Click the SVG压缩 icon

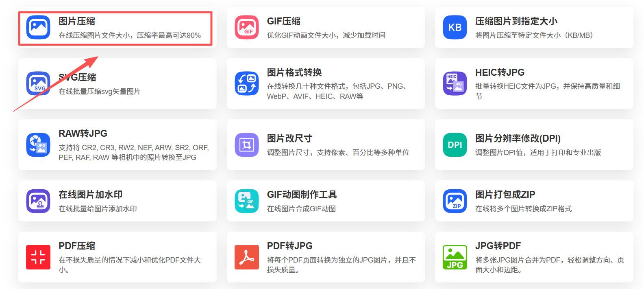[x=38, y=83]
